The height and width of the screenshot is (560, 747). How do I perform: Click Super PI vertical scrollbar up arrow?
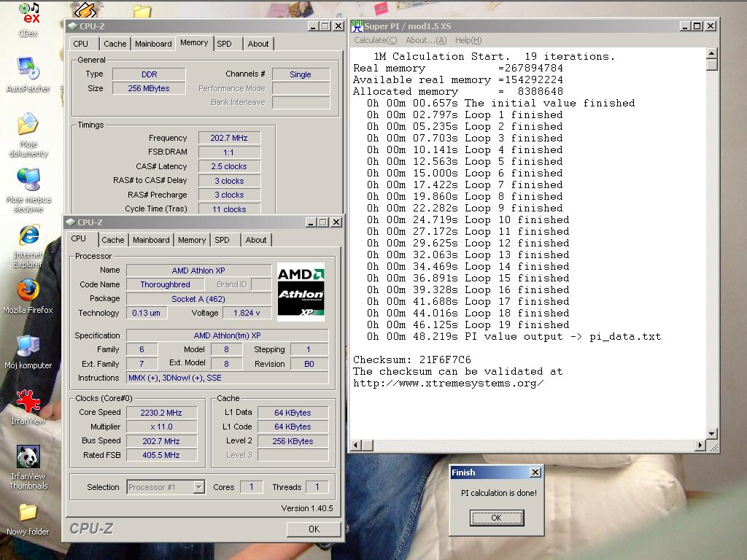(712, 52)
